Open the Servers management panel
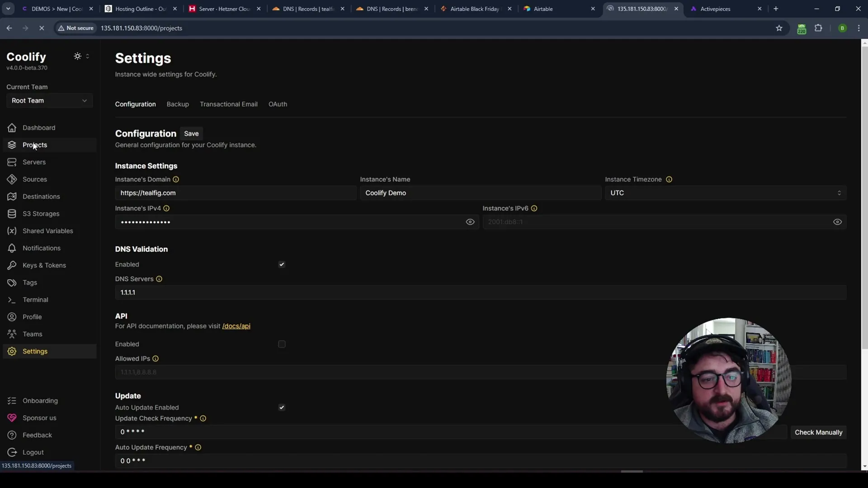The width and height of the screenshot is (868, 488). tap(34, 161)
